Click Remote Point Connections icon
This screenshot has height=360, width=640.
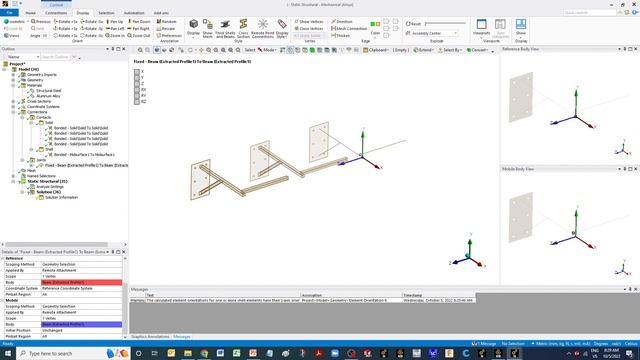pyautogui.click(x=263, y=24)
